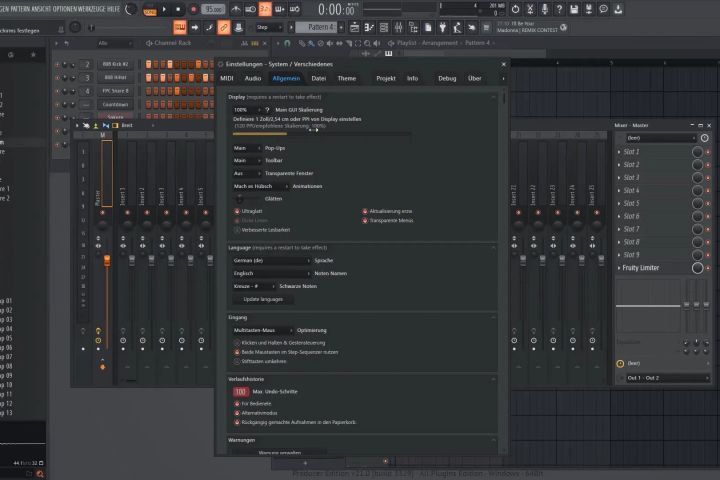Toggle Stifttasten umkehren option

click(x=237, y=361)
